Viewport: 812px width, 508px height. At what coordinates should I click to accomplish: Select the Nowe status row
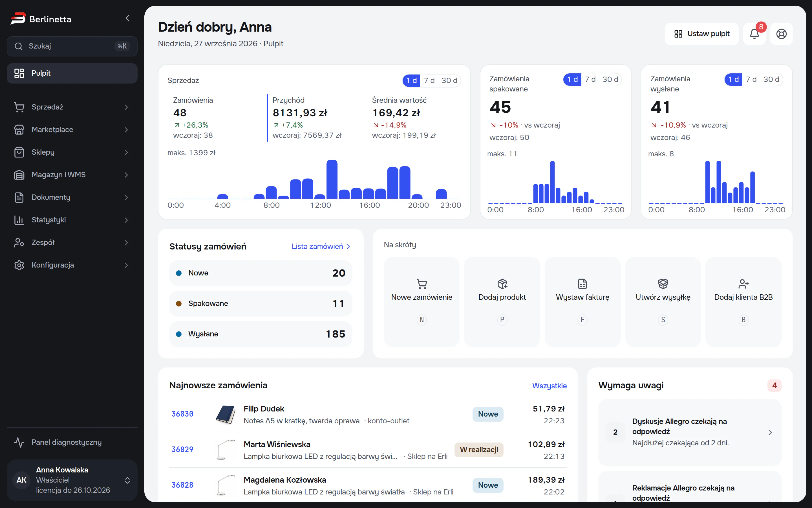261,273
